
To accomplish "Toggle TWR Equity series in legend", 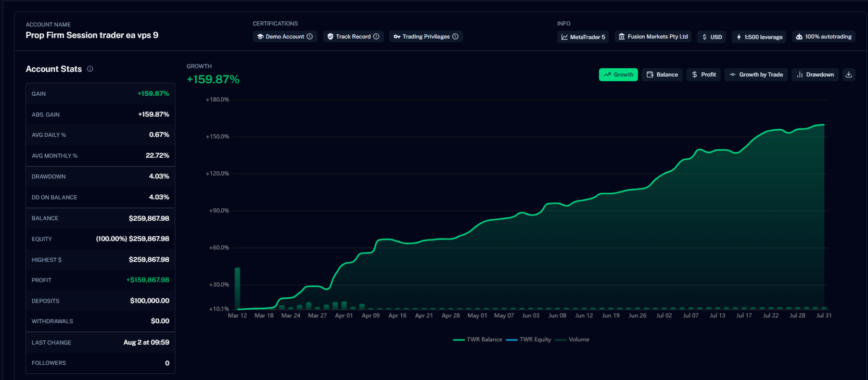I will pos(528,339).
